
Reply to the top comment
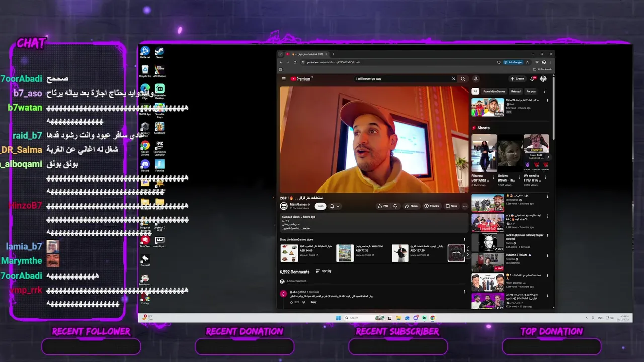pos(313,302)
